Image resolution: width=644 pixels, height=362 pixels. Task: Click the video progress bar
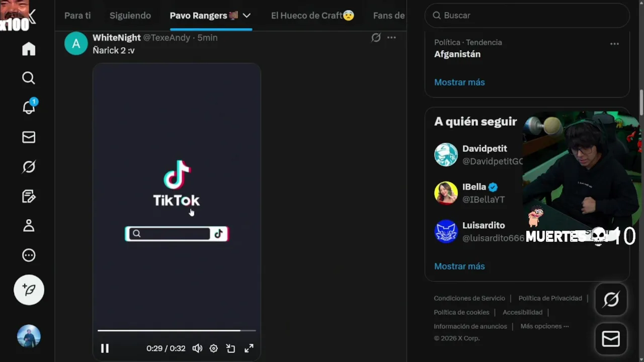click(177, 330)
